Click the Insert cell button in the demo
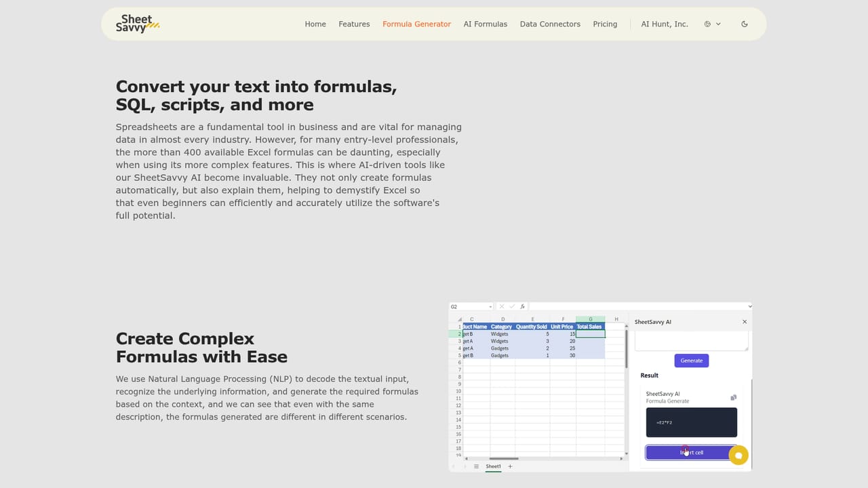 click(691, 452)
